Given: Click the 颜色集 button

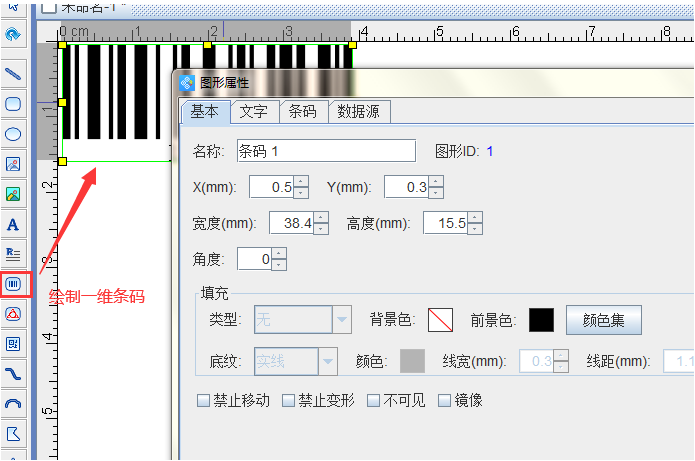Looking at the screenshot, I should 604,320.
